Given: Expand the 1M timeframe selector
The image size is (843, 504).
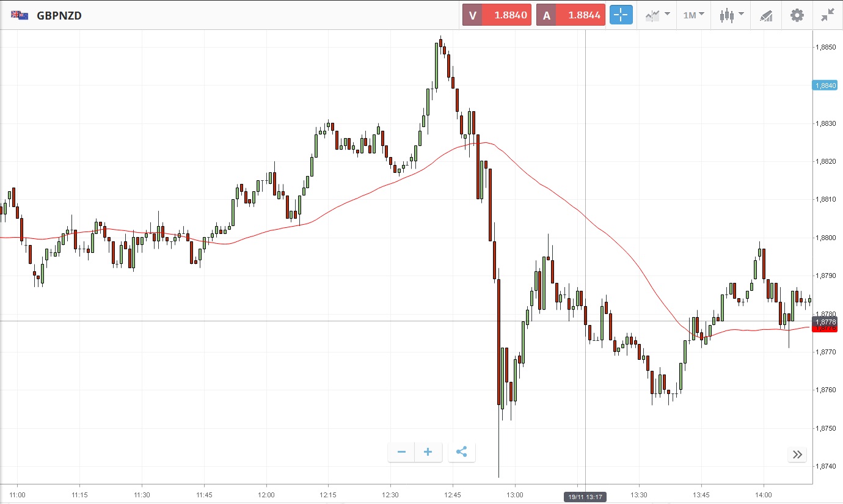Looking at the screenshot, I should click(693, 15).
